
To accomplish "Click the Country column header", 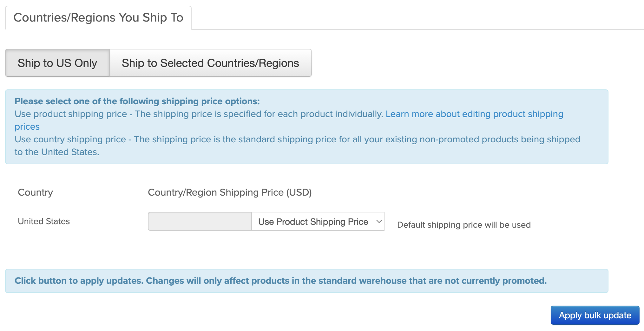I will point(36,192).
